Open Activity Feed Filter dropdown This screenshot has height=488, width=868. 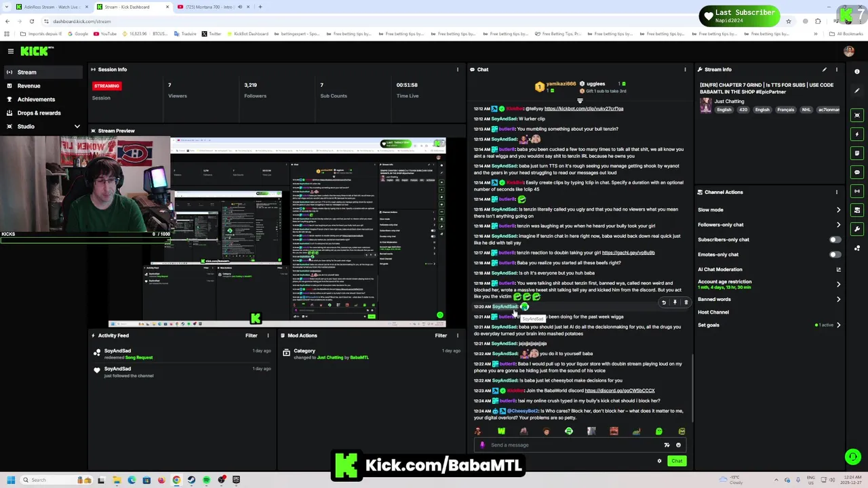(x=251, y=335)
